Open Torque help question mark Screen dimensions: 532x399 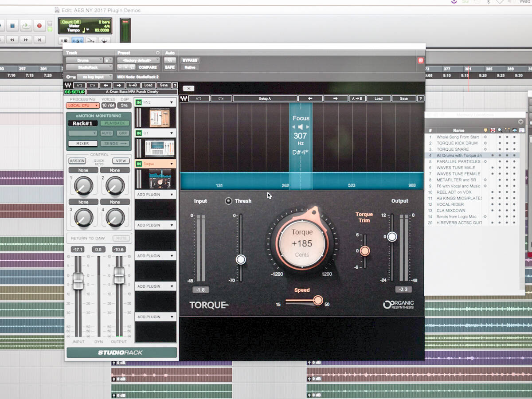[421, 98]
